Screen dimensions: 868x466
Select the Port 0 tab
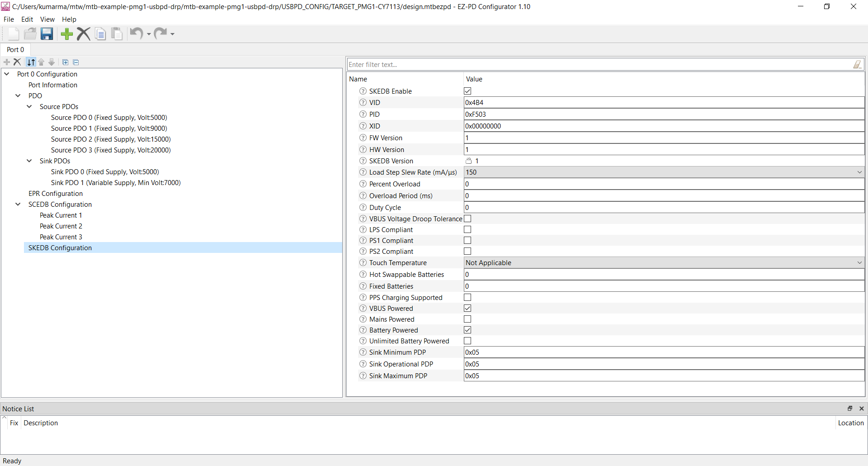(15, 50)
